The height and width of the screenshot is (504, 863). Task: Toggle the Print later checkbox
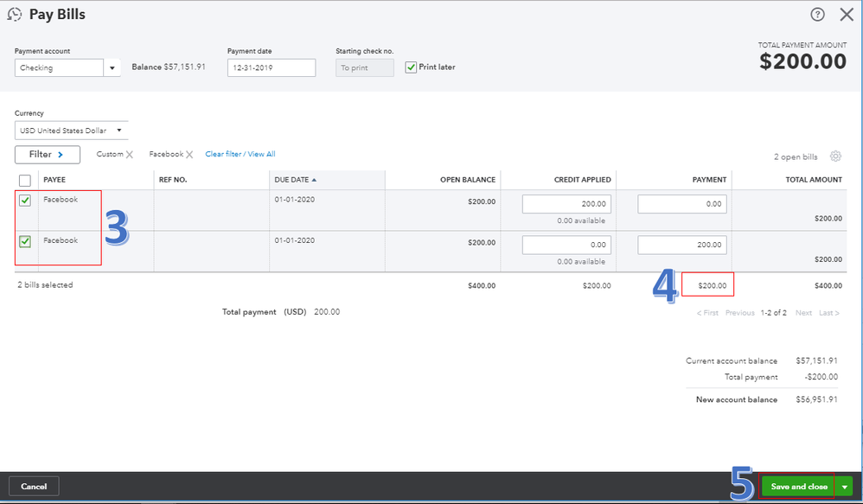(x=411, y=67)
